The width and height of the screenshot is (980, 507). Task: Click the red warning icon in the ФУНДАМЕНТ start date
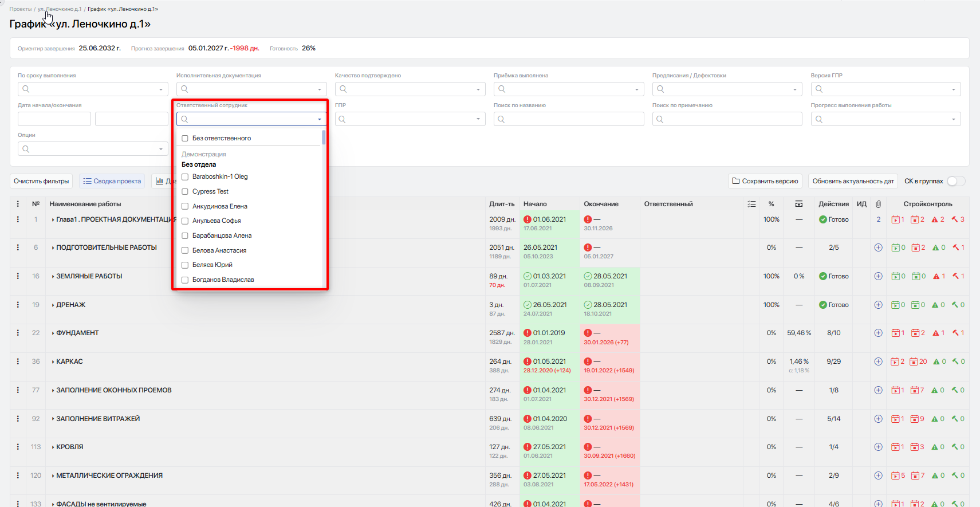click(528, 333)
